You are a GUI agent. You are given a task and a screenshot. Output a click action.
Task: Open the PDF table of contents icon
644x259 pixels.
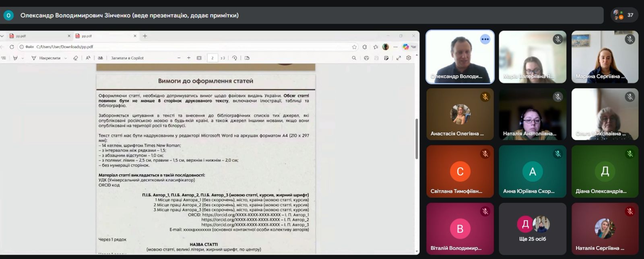coord(4,58)
